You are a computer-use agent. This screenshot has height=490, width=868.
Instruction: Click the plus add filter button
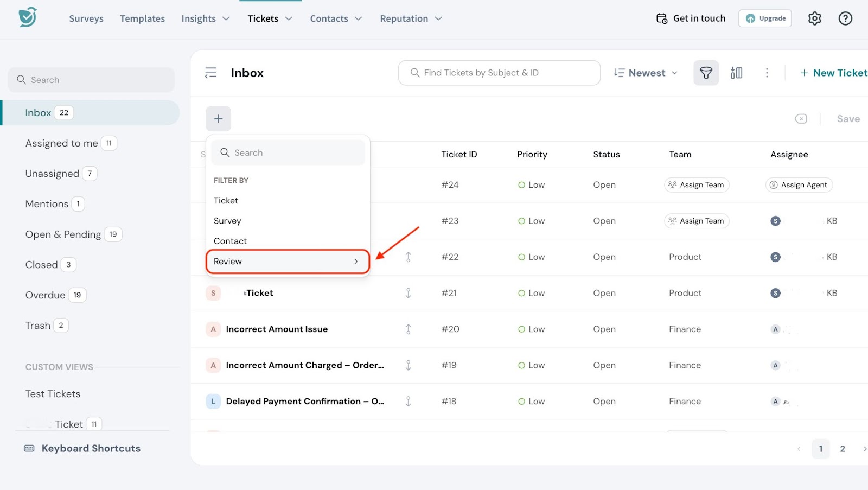(218, 119)
